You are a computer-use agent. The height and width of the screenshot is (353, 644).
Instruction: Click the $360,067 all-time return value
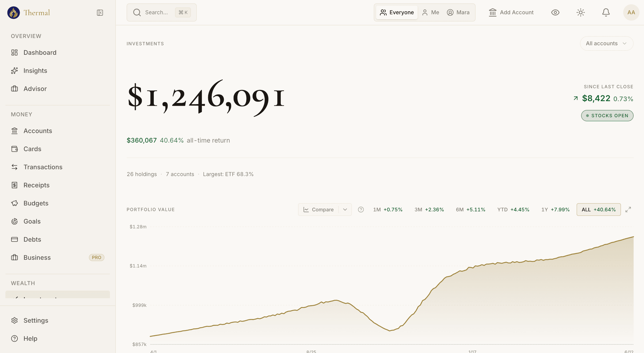(142, 140)
